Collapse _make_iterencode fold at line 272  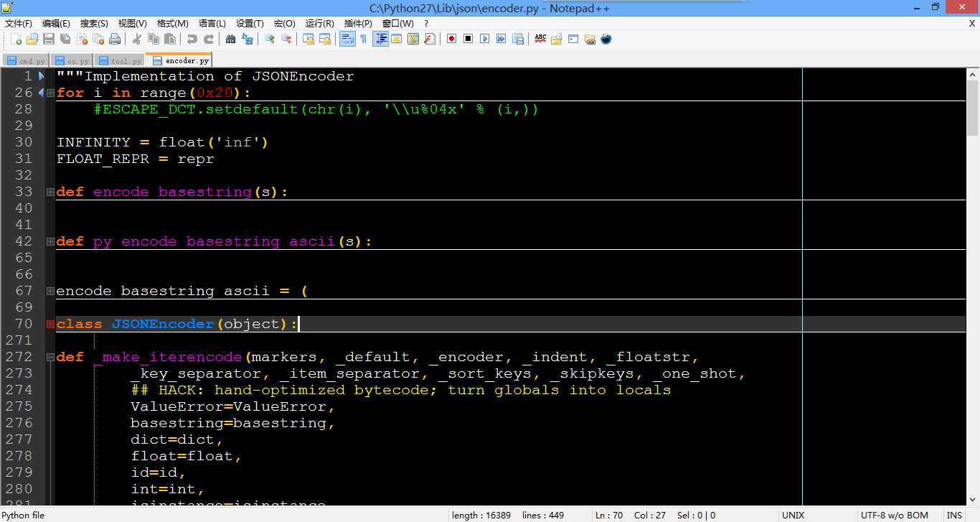click(x=50, y=357)
